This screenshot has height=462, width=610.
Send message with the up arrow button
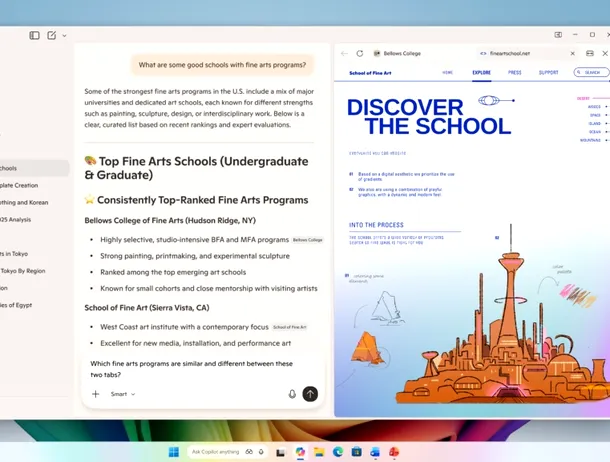(310, 394)
